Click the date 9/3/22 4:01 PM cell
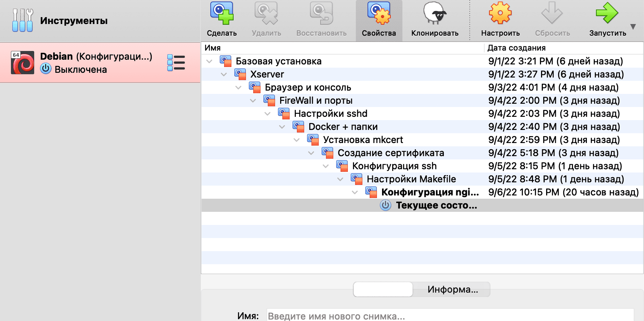The image size is (644, 321). (553, 87)
